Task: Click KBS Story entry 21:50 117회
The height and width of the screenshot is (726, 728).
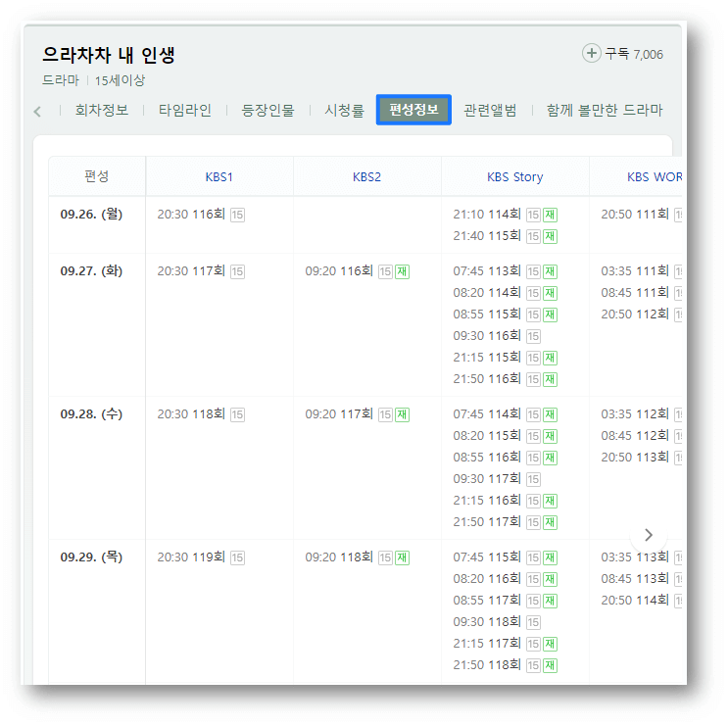Action: (487, 522)
